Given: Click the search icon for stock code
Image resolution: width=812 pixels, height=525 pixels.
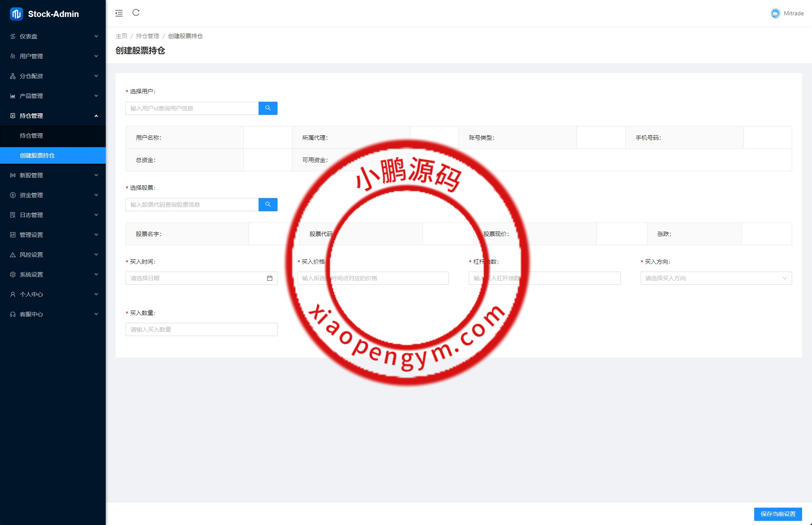Looking at the screenshot, I should [x=268, y=205].
